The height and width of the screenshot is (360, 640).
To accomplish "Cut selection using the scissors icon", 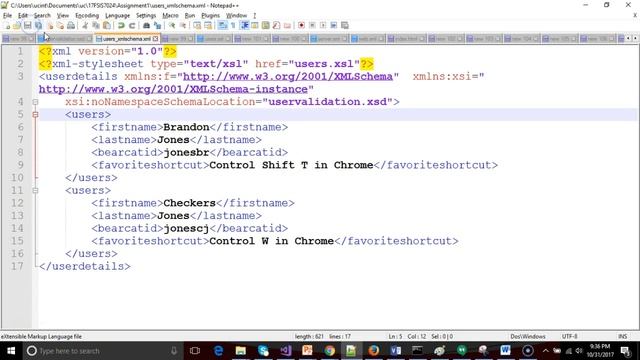I will pos(85,25).
